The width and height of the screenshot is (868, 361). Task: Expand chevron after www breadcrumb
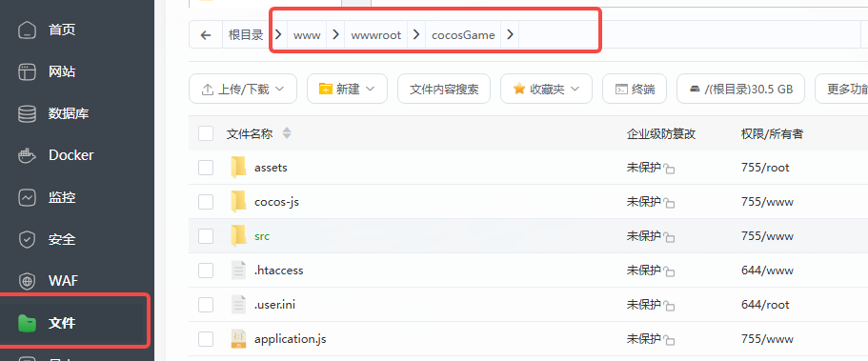335,35
